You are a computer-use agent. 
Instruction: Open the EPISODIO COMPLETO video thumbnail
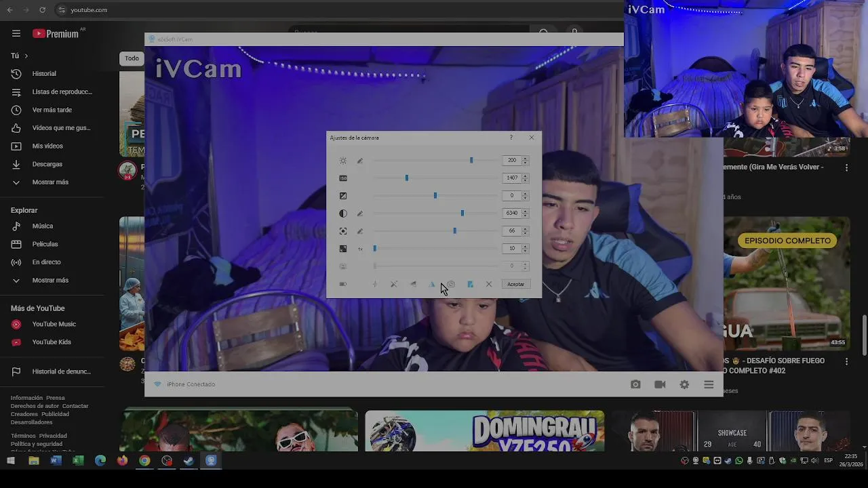pos(787,283)
